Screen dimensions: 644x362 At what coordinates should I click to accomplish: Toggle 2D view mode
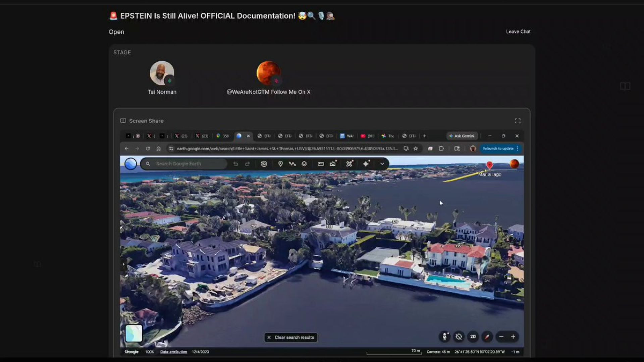pyautogui.click(x=473, y=337)
